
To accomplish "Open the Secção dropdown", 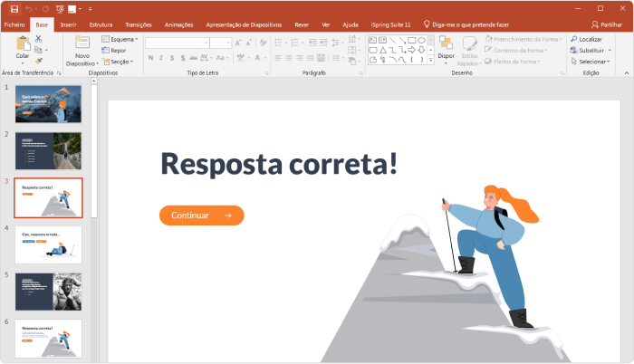I will pyautogui.click(x=118, y=62).
